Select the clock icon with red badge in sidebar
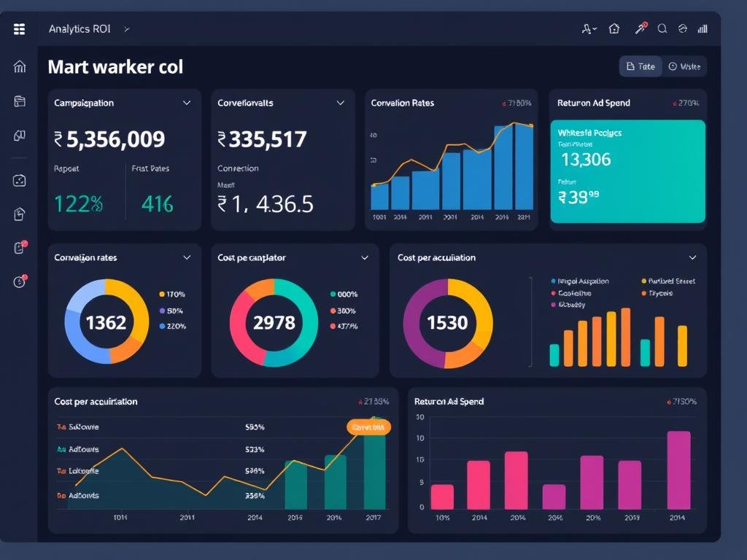This screenshot has height=560, width=747. click(x=19, y=281)
